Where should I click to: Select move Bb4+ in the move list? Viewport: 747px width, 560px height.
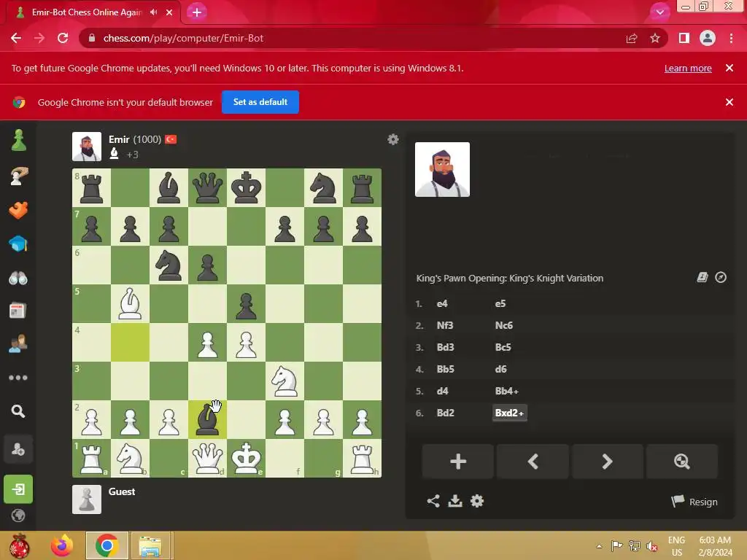point(507,391)
